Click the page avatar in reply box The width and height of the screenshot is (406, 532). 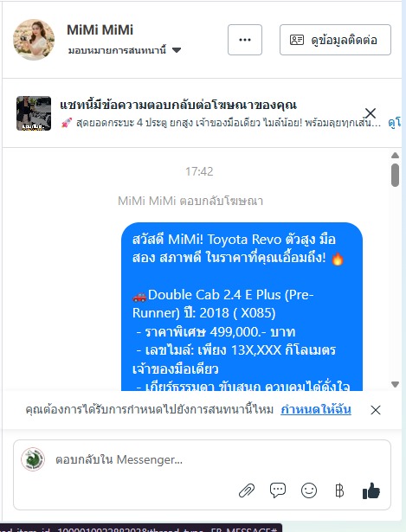(x=33, y=459)
